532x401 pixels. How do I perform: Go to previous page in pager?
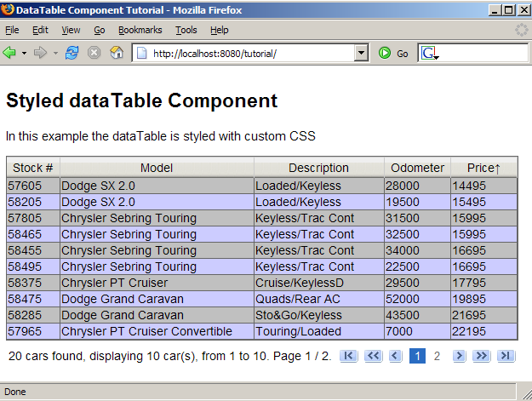point(395,356)
